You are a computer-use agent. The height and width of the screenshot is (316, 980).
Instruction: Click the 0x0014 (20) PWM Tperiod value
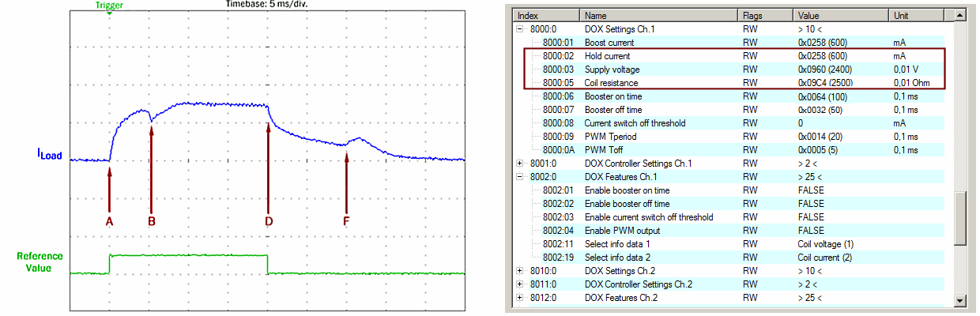(x=819, y=137)
